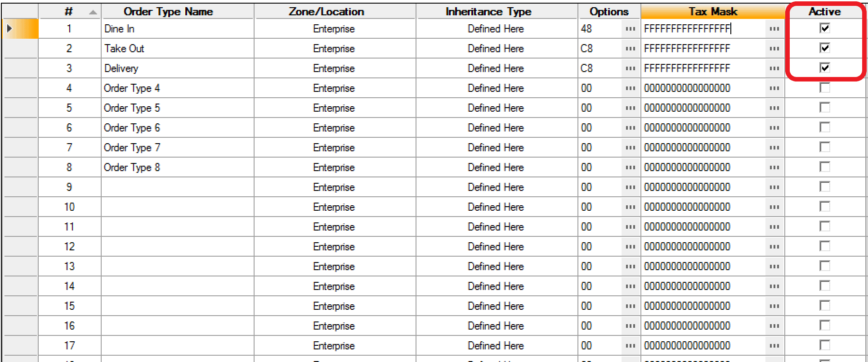Screen dimensions: 868x362
Task: Open Tax Mask ellipsis button for Delivery row
Action: point(774,68)
